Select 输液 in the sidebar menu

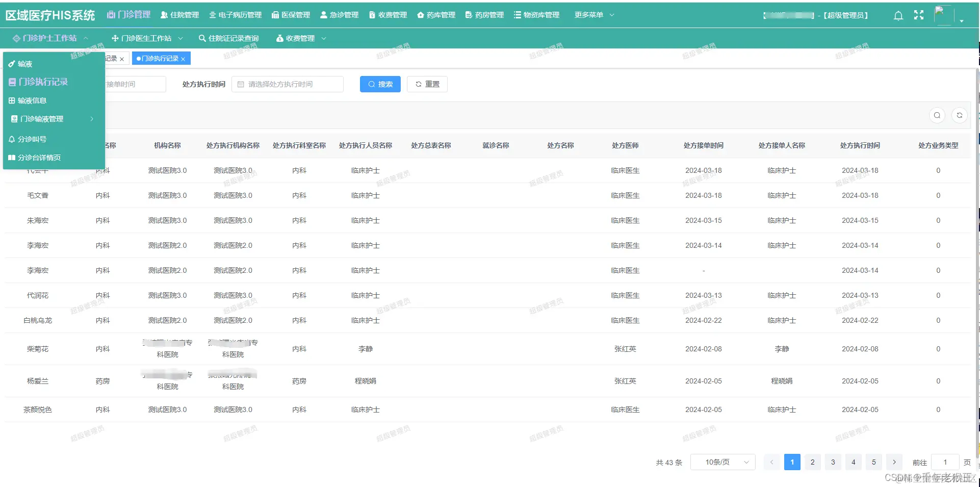click(23, 64)
